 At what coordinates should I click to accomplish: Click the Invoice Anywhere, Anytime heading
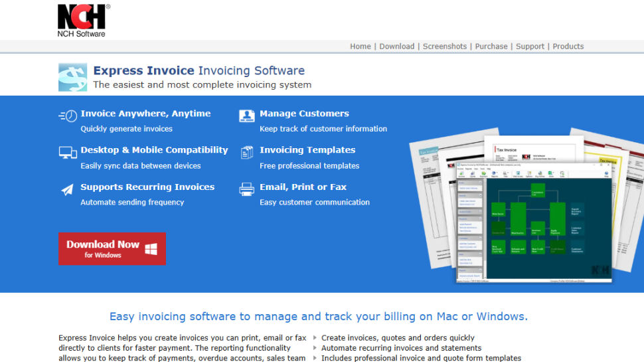[x=145, y=114]
